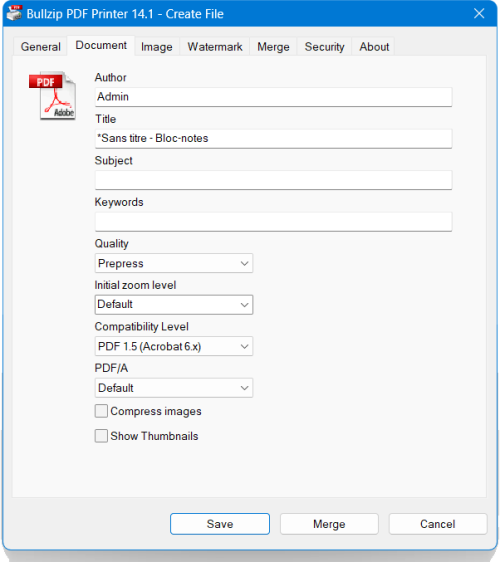Switch to the General tab
Viewport: 500px width, 562px height.
tap(41, 47)
